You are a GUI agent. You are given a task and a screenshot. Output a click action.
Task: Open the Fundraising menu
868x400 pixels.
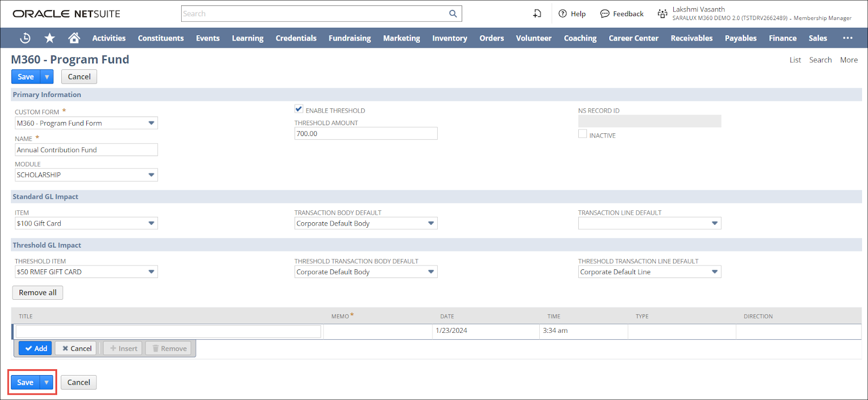pyautogui.click(x=349, y=38)
